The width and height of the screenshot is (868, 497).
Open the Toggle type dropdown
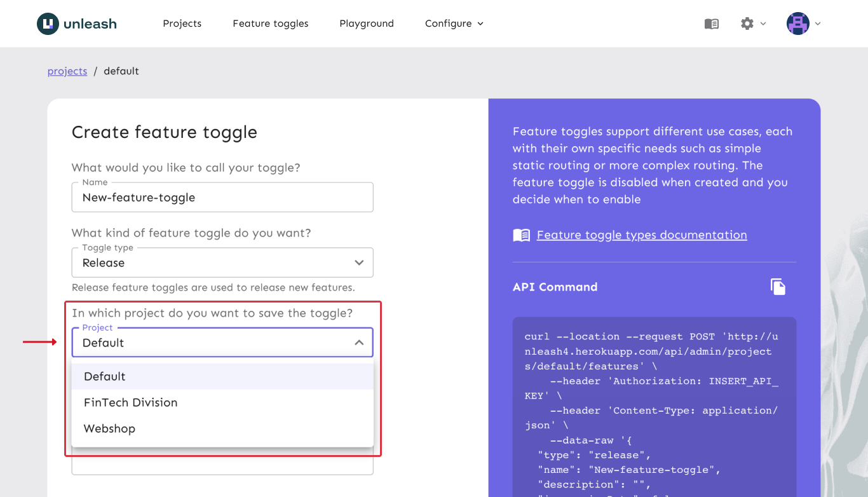point(222,262)
